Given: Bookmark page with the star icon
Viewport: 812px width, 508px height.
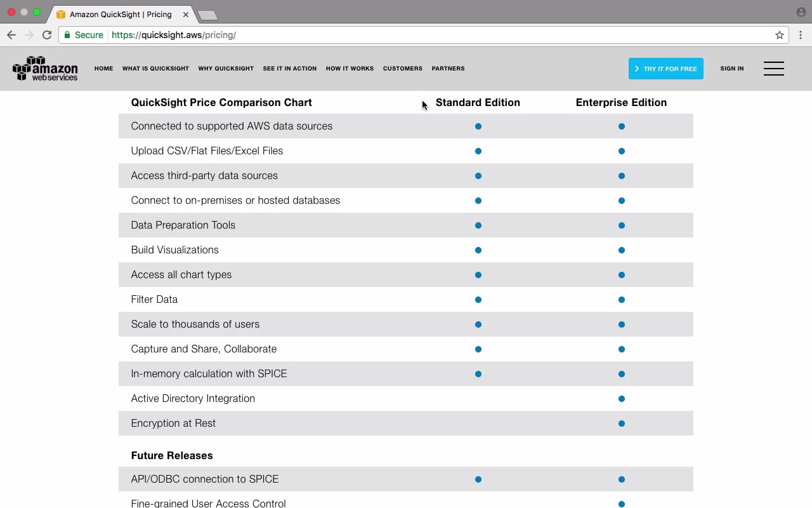Looking at the screenshot, I should point(780,35).
